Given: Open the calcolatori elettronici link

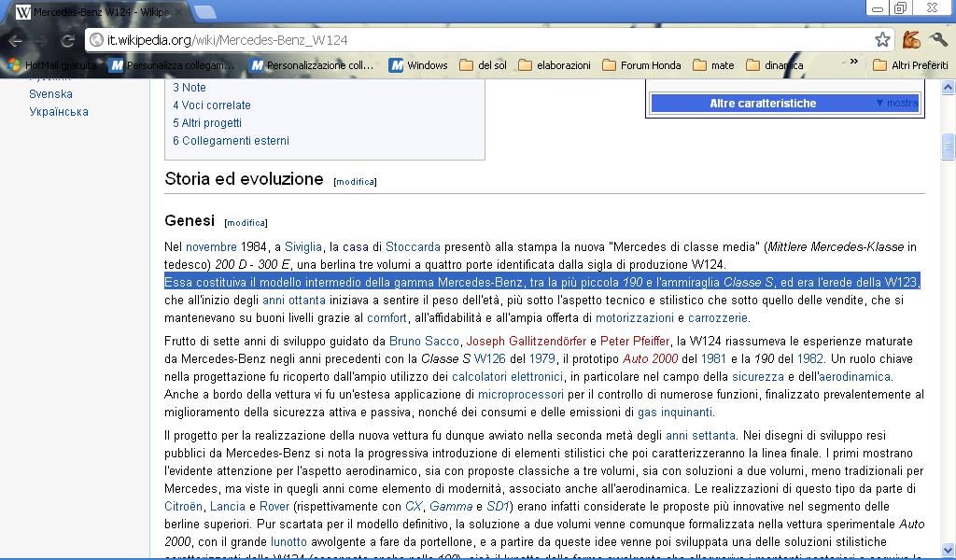Looking at the screenshot, I should click(507, 376).
